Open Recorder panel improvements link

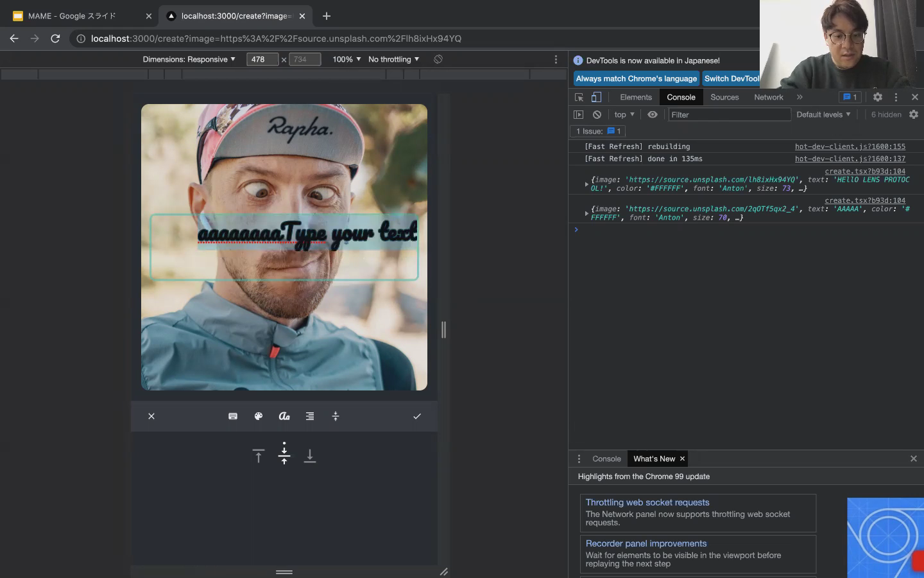(x=646, y=543)
